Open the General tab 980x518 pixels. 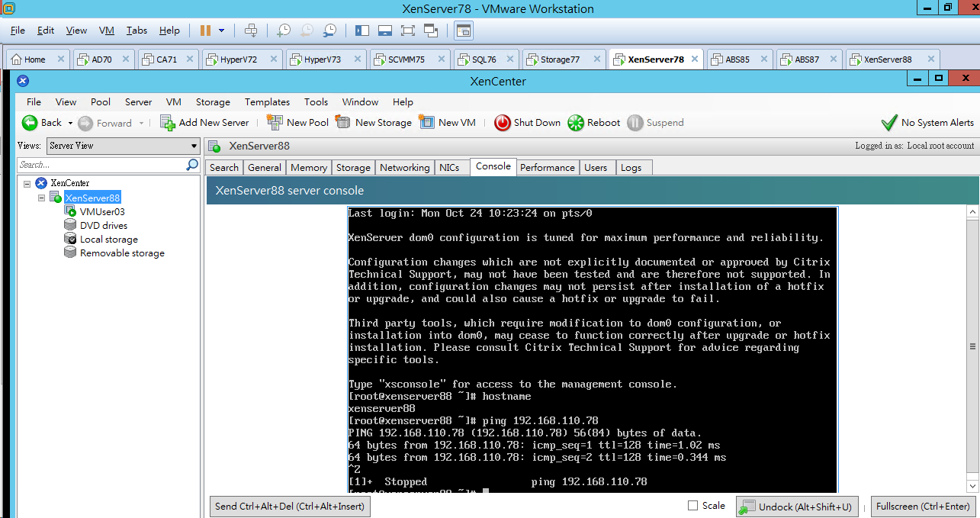(265, 168)
